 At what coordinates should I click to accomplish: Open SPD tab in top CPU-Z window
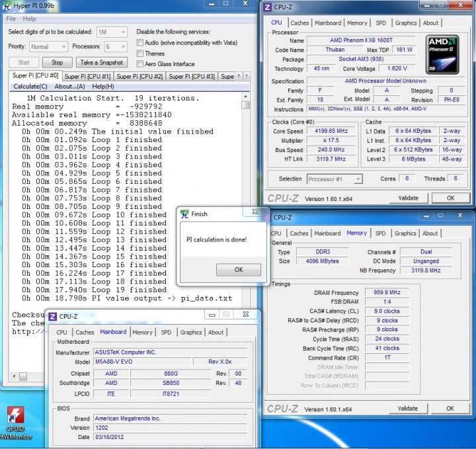click(x=381, y=23)
